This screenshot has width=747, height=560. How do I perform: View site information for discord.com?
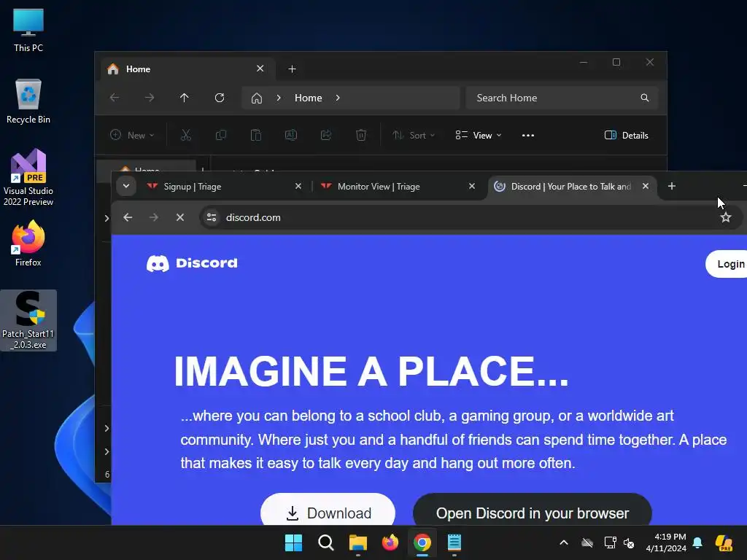[212, 217]
